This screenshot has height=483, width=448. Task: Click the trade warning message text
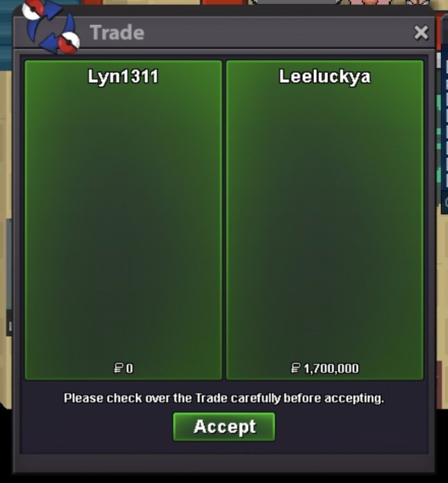(x=224, y=398)
